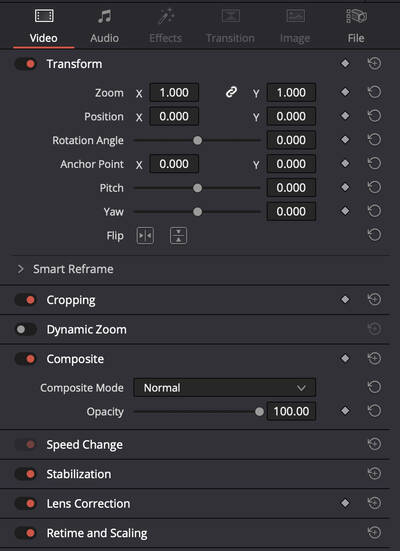Click the Zoom X/Y link chain icon
Image resolution: width=400 pixels, height=551 pixels.
coord(231,92)
